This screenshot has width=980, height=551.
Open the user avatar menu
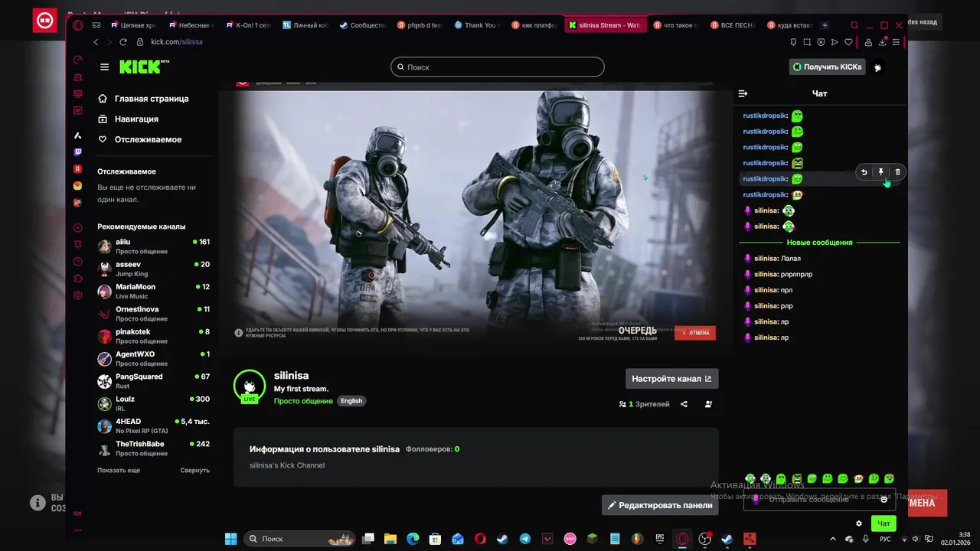pyautogui.click(x=877, y=67)
